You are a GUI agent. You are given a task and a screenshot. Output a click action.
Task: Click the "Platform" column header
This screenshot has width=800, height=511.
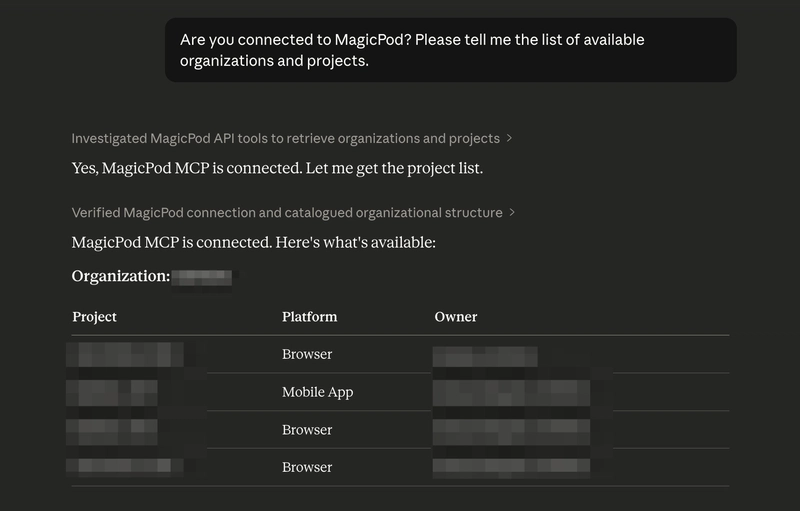309,317
